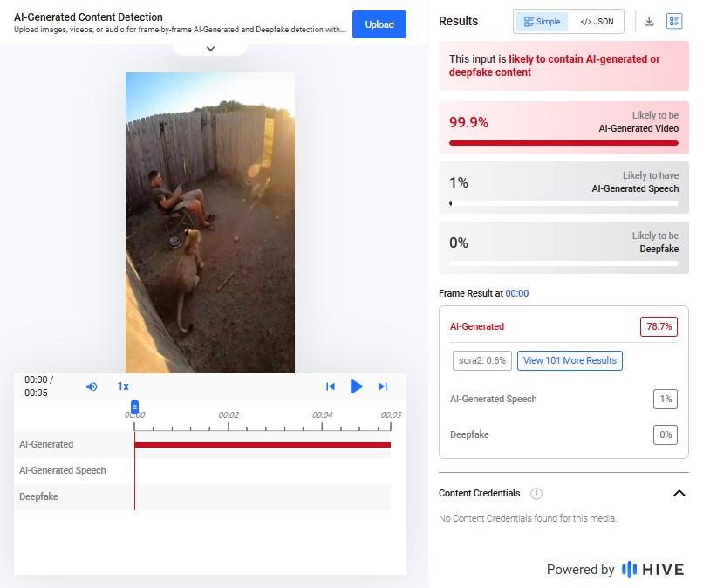This screenshot has width=710, height=588.
Task: Skip to the previous frame
Action: click(x=331, y=386)
